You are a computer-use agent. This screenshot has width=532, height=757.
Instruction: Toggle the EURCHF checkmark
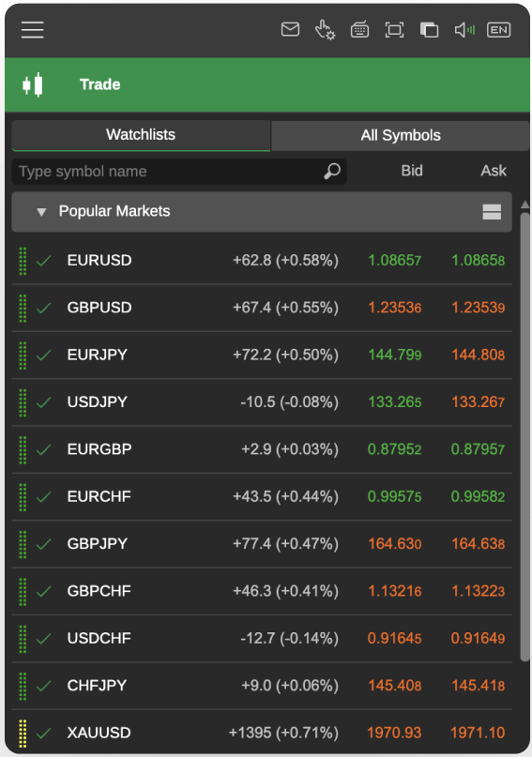44,497
